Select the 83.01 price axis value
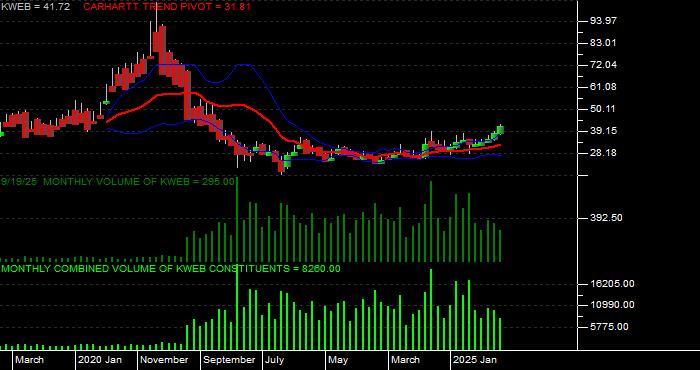 click(x=602, y=43)
